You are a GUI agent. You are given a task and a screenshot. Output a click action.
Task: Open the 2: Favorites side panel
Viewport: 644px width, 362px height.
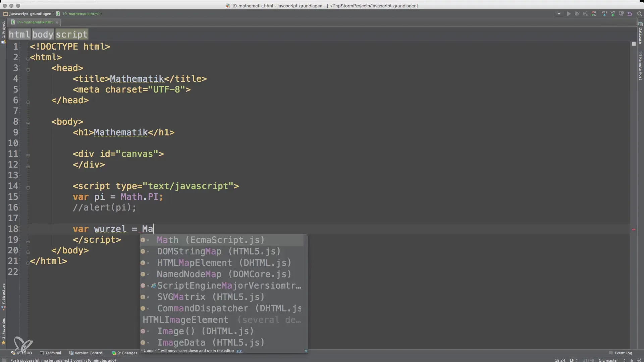(3, 331)
